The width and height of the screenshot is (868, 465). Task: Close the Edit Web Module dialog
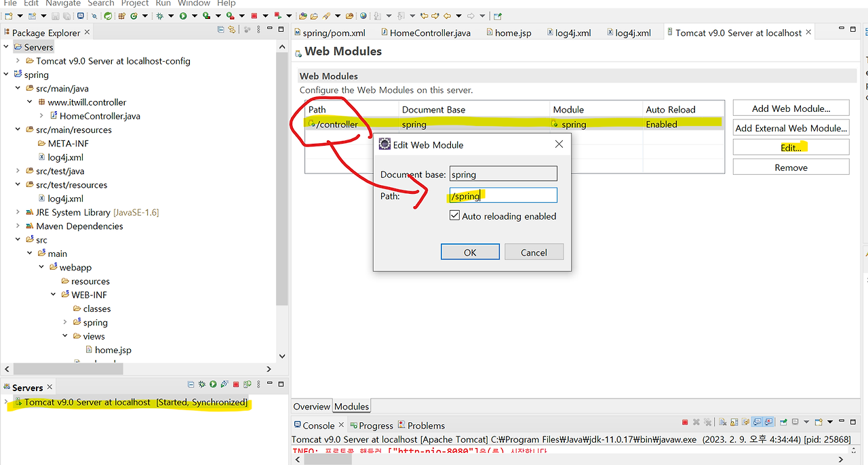click(x=559, y=144)
